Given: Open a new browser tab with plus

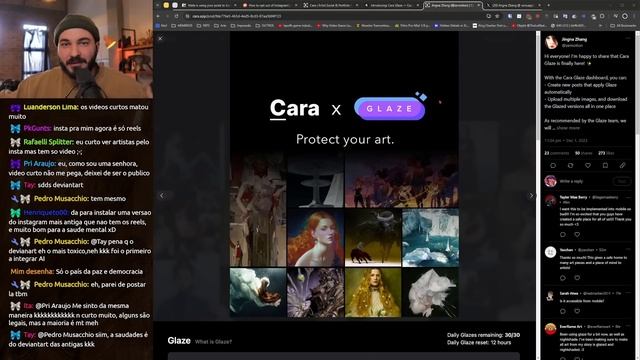Looking at the screenshot, I should click(x=549, y=5).
